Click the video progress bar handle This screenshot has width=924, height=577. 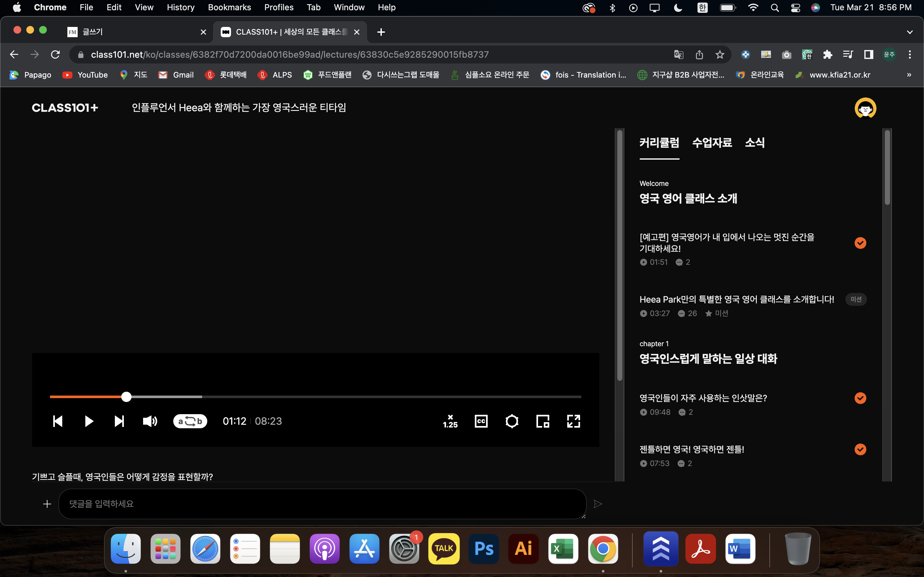[126, 397]
